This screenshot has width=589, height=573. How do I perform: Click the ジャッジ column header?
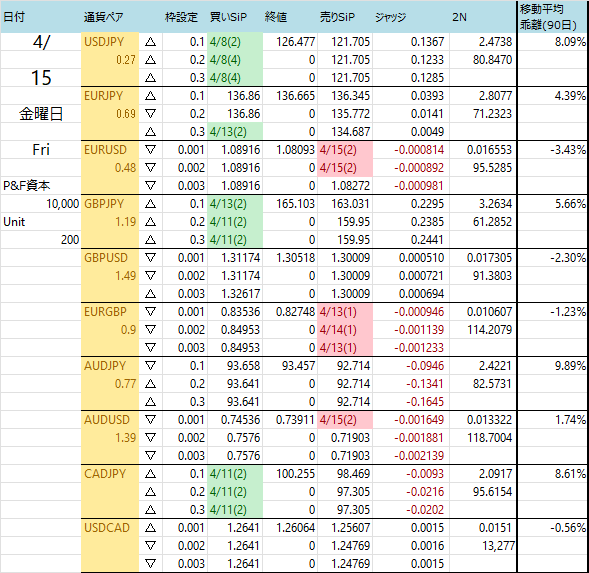(x=391, y=17)
